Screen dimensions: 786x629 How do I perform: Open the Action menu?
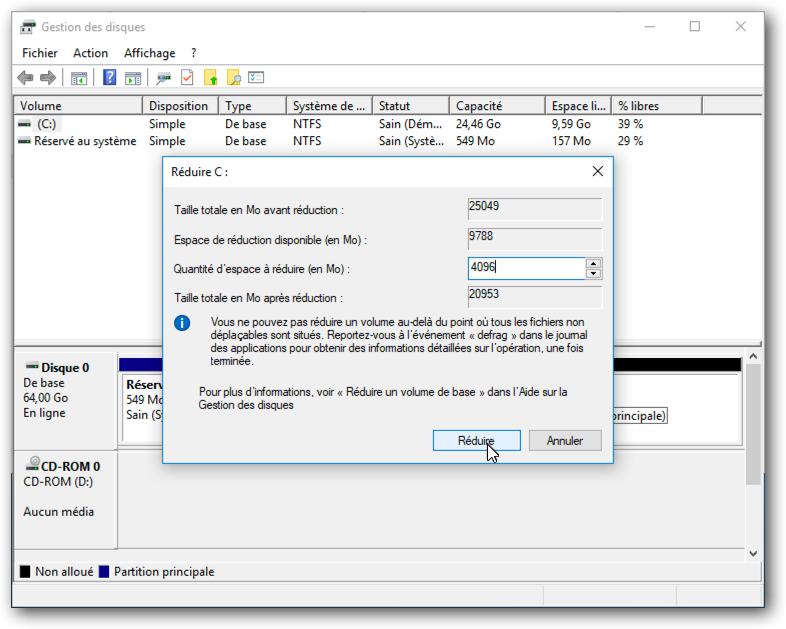(91, 53)
